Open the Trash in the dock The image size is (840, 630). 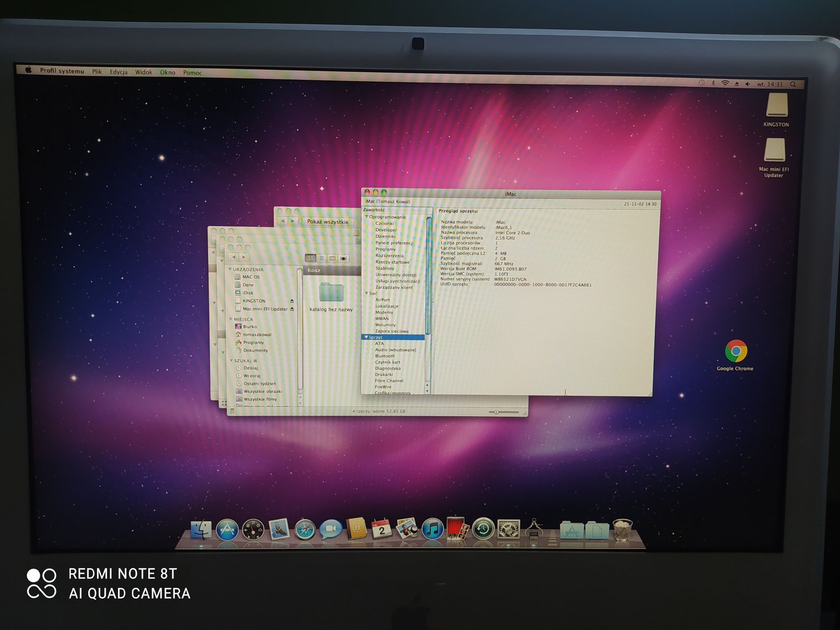point(622,530)
